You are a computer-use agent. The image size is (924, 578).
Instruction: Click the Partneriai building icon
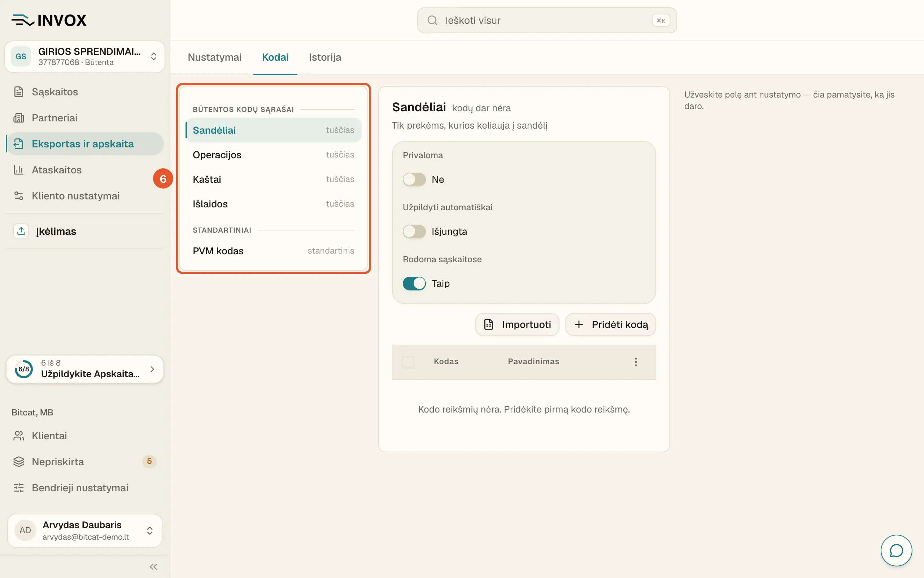19,118
